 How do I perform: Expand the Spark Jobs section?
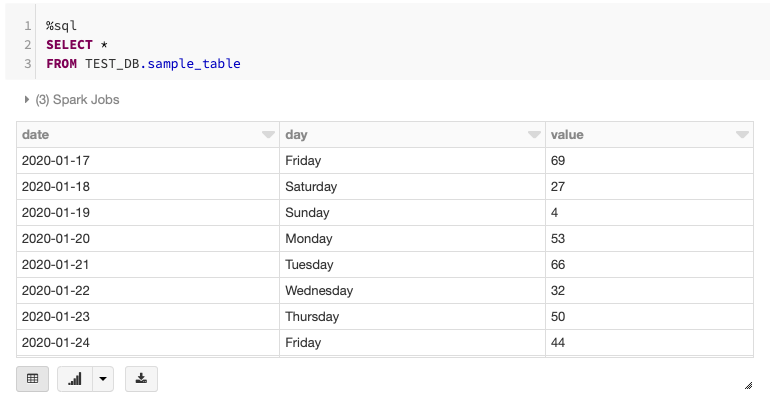[x=27, y=100]
